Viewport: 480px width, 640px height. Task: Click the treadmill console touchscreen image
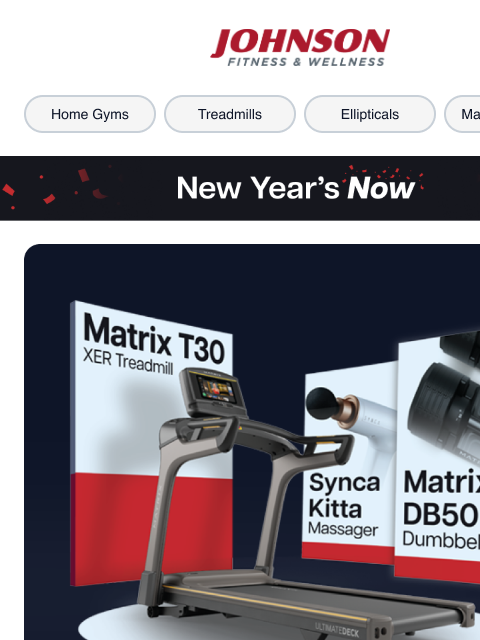pos(215,391)
